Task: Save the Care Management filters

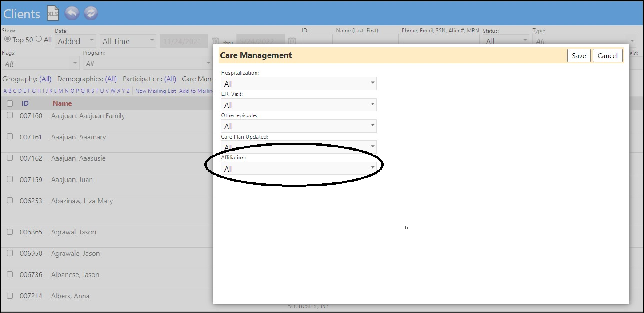Action: (579, 55)
